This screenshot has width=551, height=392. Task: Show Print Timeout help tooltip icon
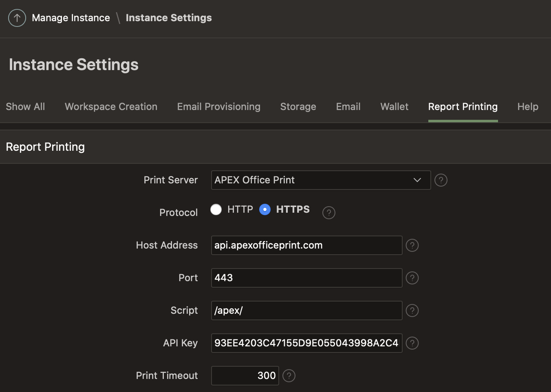pos(289,376)
